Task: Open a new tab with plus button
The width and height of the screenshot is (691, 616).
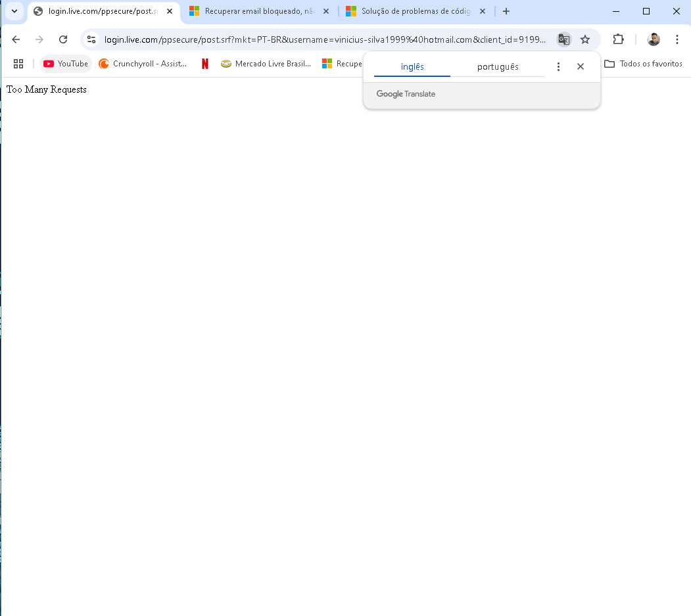Action: point(506,11)
